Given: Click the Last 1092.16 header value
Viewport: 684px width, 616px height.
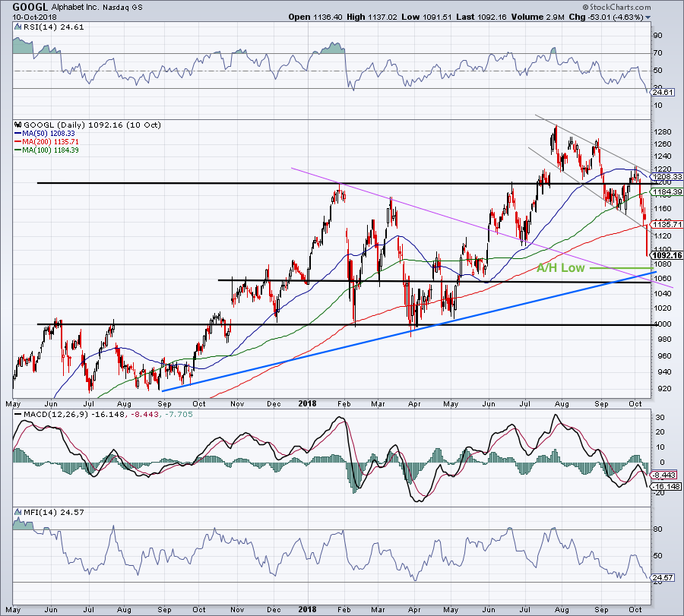Looking at the screenshot, I should click(x=481, y=17).
